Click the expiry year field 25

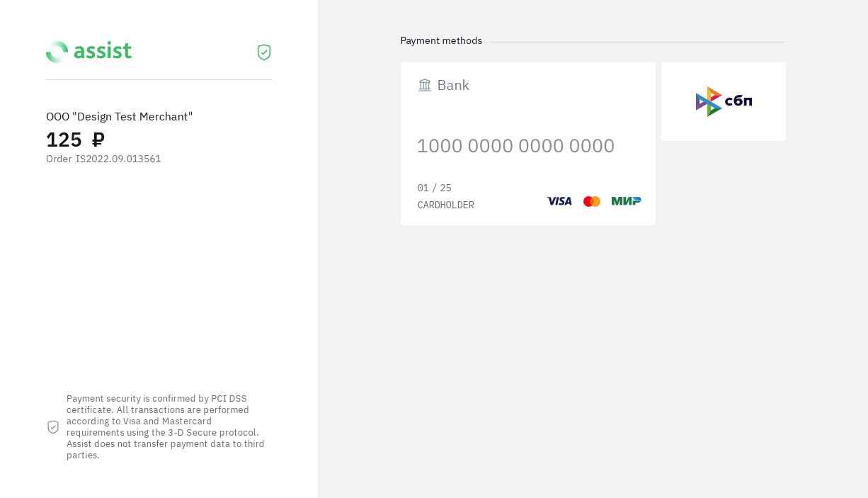point(445,188)
